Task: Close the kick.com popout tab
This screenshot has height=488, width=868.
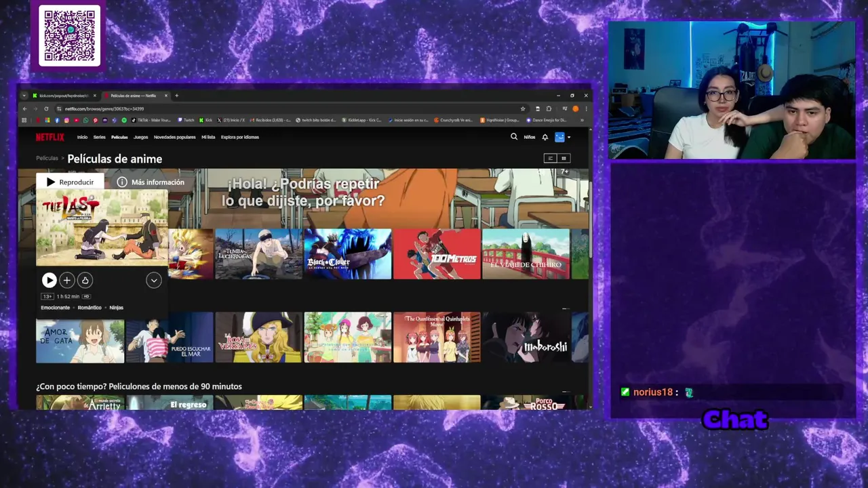Action: coord(95,96)
